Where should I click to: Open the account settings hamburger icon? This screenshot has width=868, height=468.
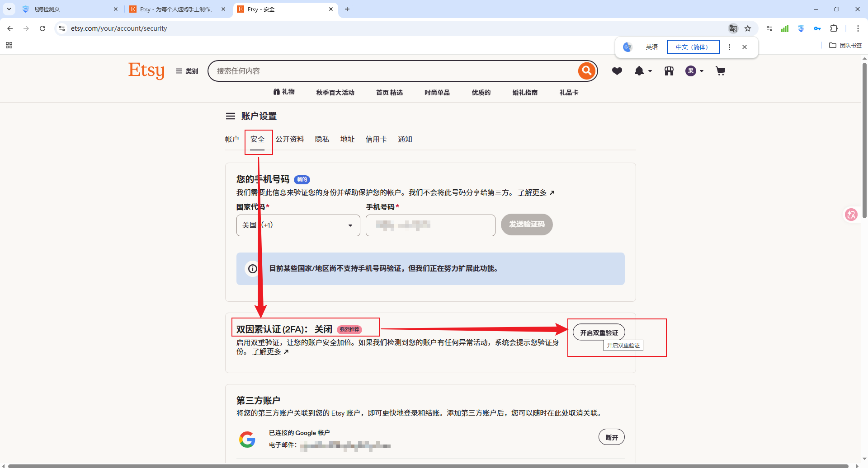(231, 116)
